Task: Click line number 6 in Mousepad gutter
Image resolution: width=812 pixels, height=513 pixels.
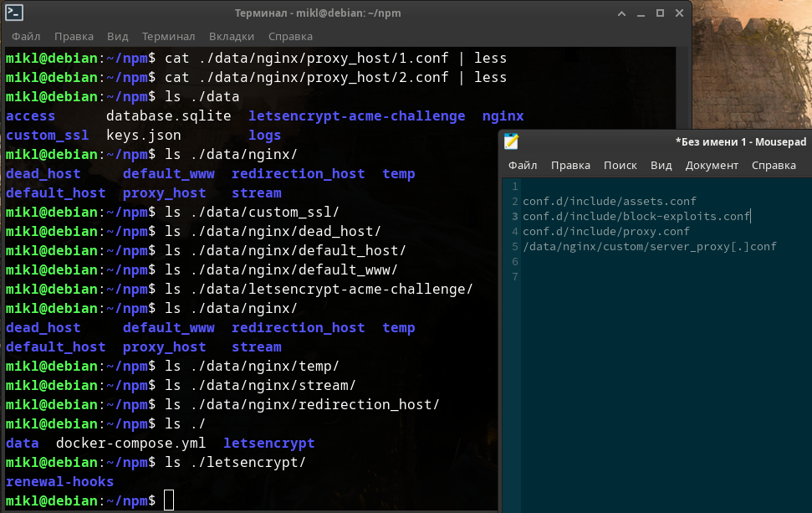Action: pyautogui.click(x=515, y=261)
